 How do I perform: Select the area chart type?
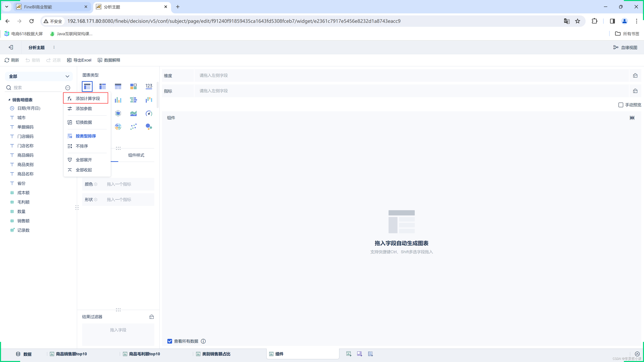[133, 113]
